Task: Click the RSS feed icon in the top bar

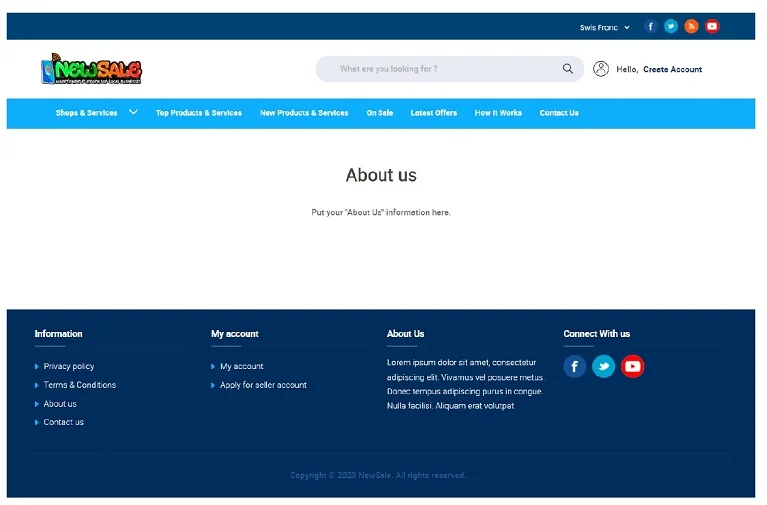Action: pos(691,27)
